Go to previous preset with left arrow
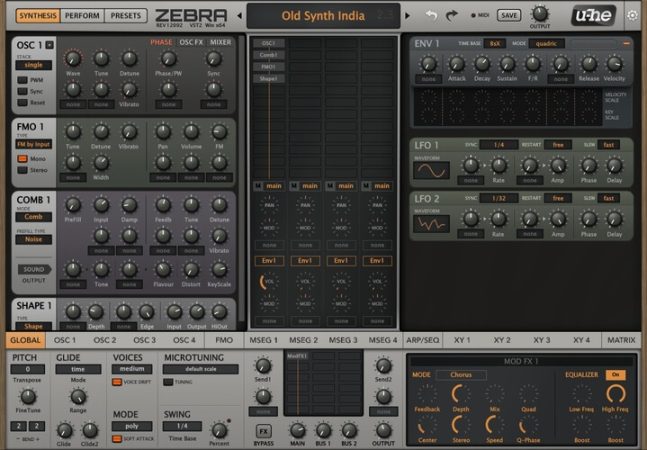The image size is (647, 450). (x=239, y=16)
